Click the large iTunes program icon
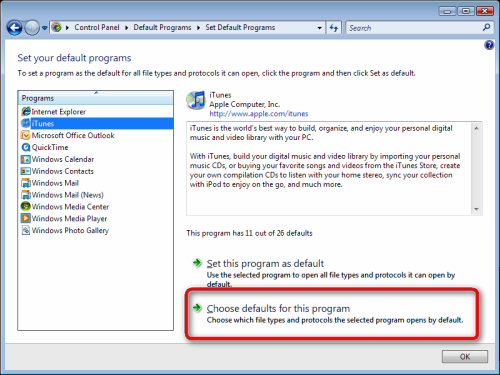 [196, 100]
